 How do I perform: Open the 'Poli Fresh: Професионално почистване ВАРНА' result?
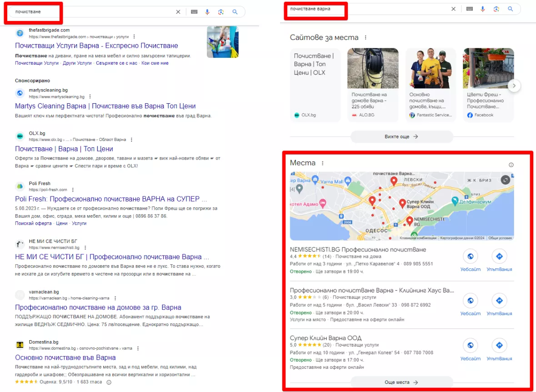click(x=111, y=199)
